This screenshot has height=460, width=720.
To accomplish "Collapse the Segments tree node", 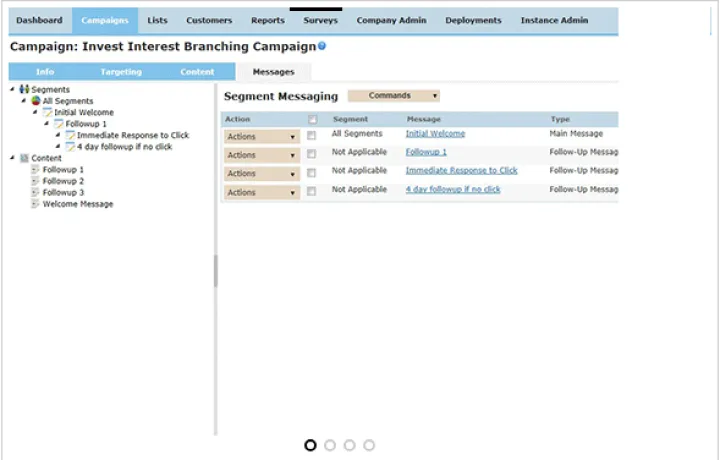I will pyautogui.click(x=12, y=90).
